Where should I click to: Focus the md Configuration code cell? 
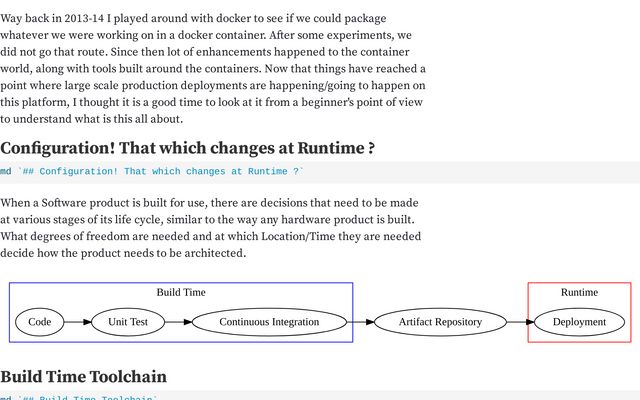pos(320,172)
